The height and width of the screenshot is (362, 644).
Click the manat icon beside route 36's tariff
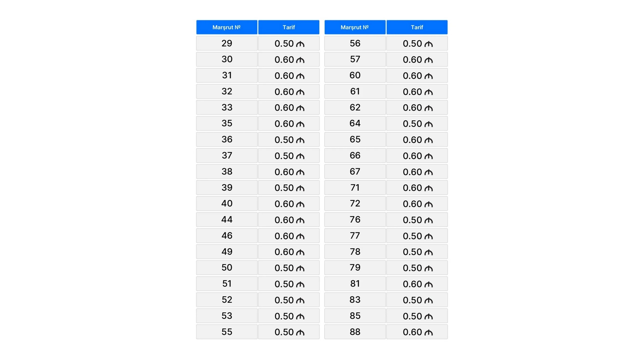300,140
